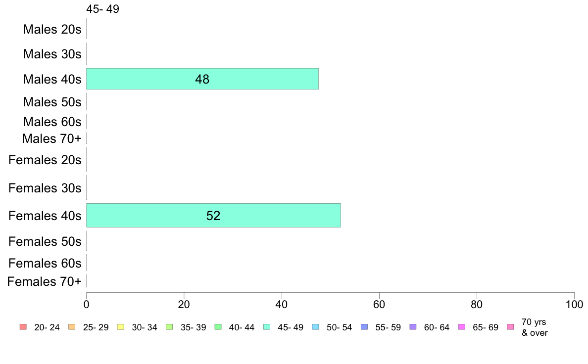The width and height of the screenshot is (588, 364).
Task: Click the 45- 49 legend text label
Action: (290, 327)
